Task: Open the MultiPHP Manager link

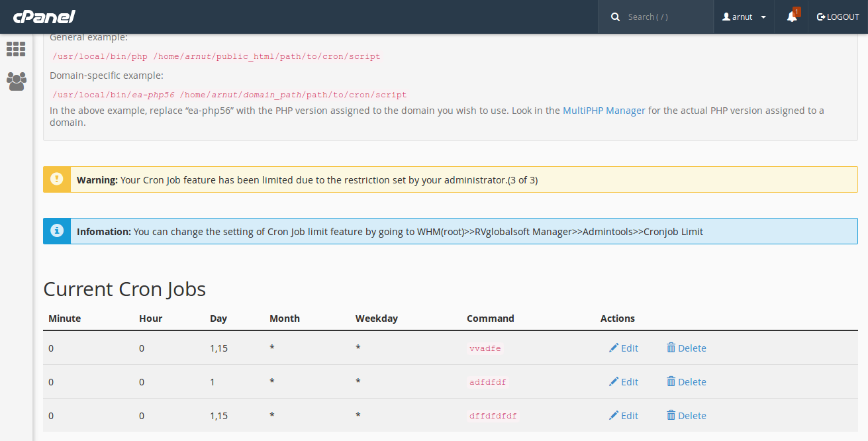Action: tap(603, 110)
